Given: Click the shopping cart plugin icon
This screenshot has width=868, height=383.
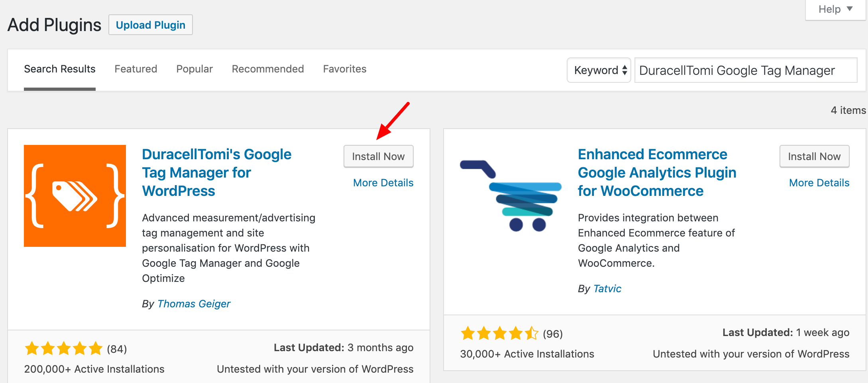Looking at the screenshot, I should click(511, 196).
